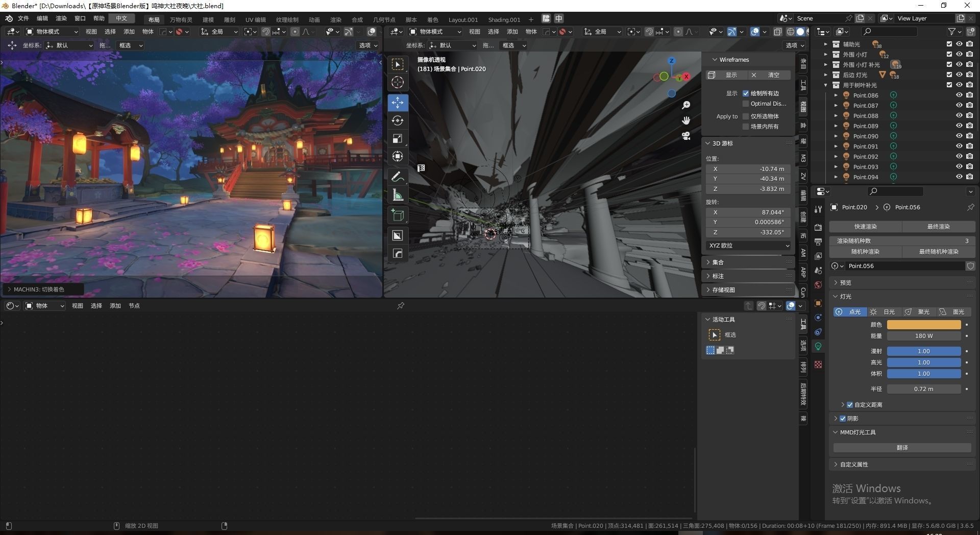The height and width of the screenshot is (535, 980).
Task: Expand the 预览 panel
Action: point(902,283)
